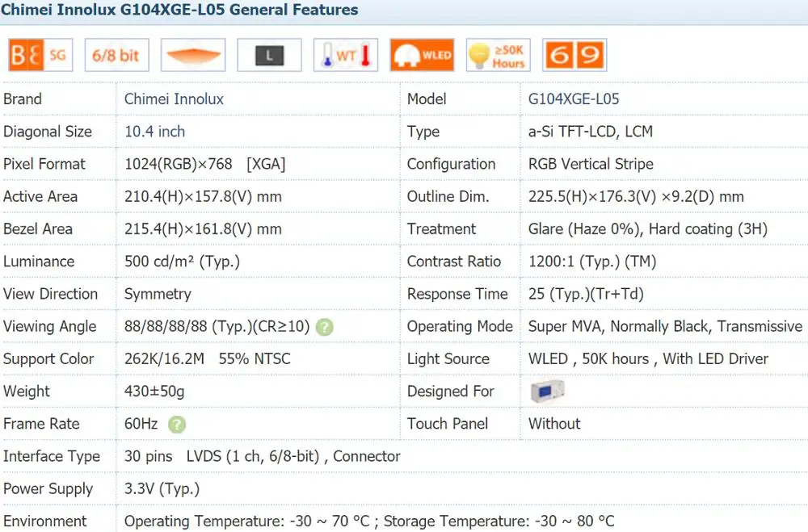
Task: Click the 262K/16.2M 55% NTSC value
Action: pos(207,358)
